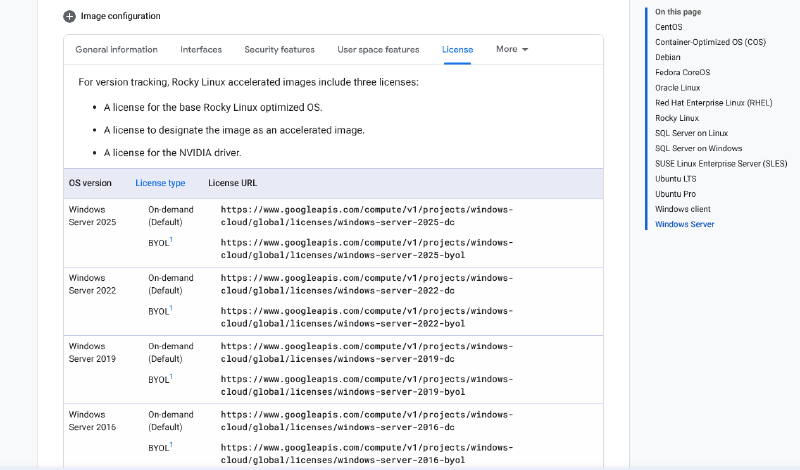The image size is (800, 470).
Task: Jump to the Rocky Linux section
Action: (x=677, y=118)
